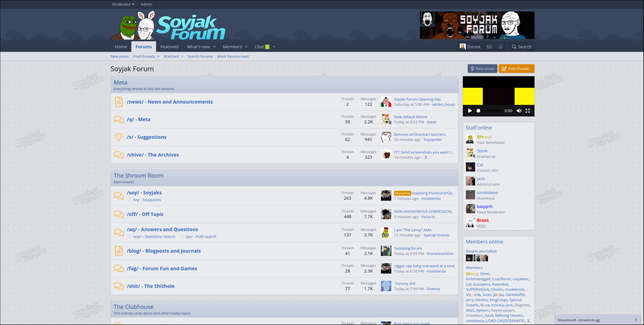Click the /s/ Suggestions lightbulb icon
This screenshot has width=644, height=325.
pos(119,137)
